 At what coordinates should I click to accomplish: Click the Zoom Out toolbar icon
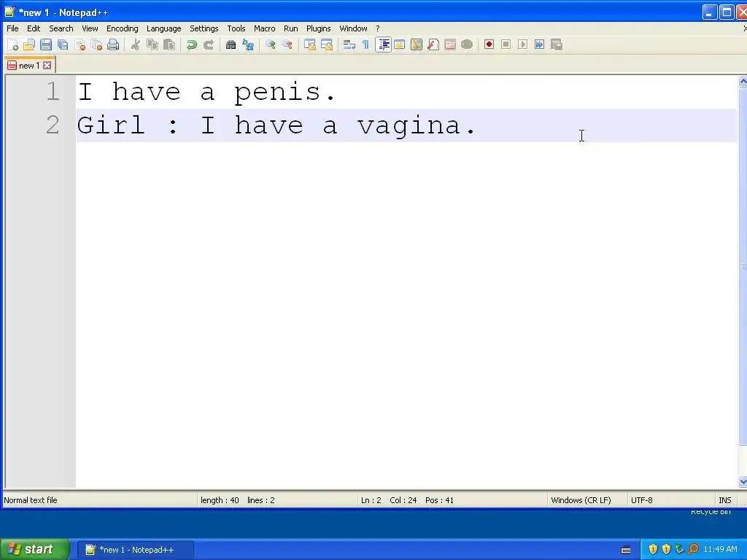point(287,44)
